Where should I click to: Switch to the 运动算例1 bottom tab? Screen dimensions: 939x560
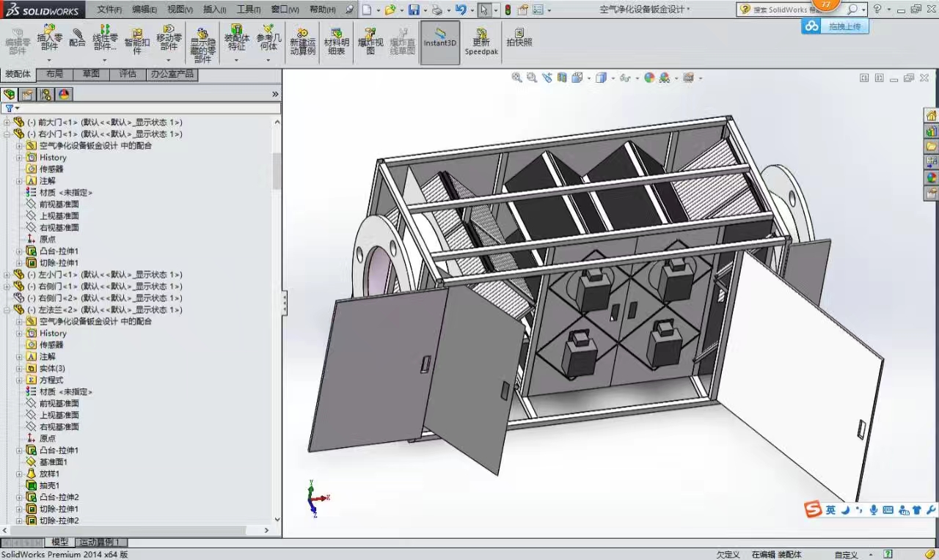101,542
